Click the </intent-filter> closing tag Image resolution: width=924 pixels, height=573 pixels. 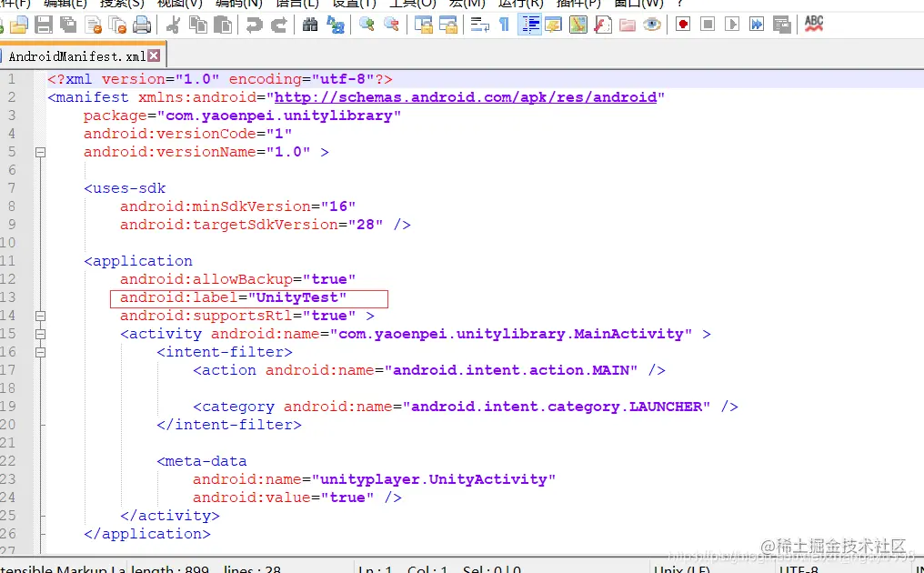(x=228, y=425)
